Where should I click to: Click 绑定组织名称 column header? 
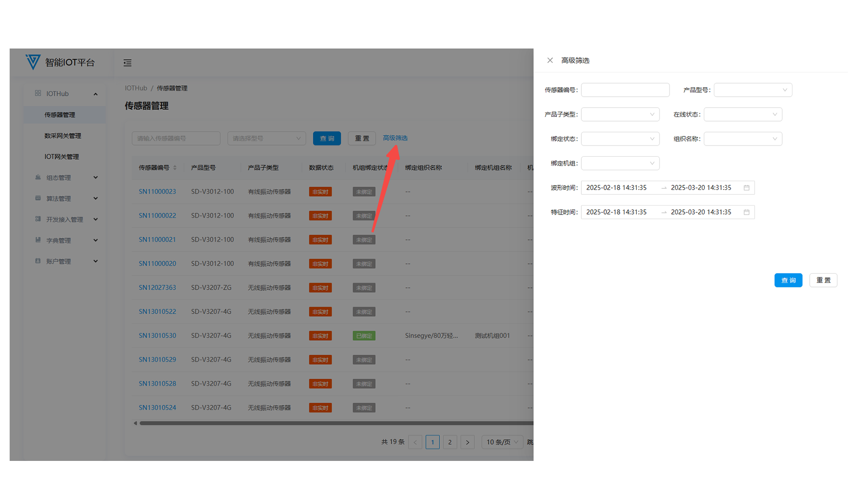(424, 168)
